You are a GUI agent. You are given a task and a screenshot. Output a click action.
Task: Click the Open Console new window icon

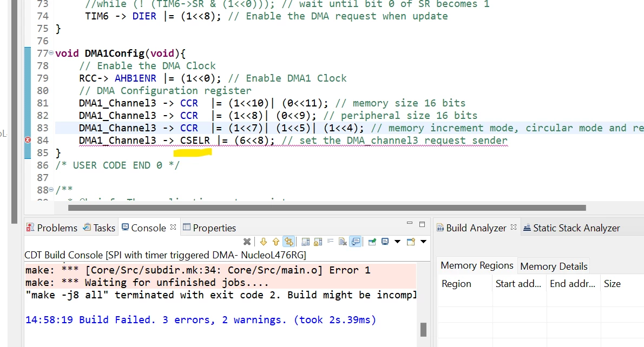pos(411,242)
